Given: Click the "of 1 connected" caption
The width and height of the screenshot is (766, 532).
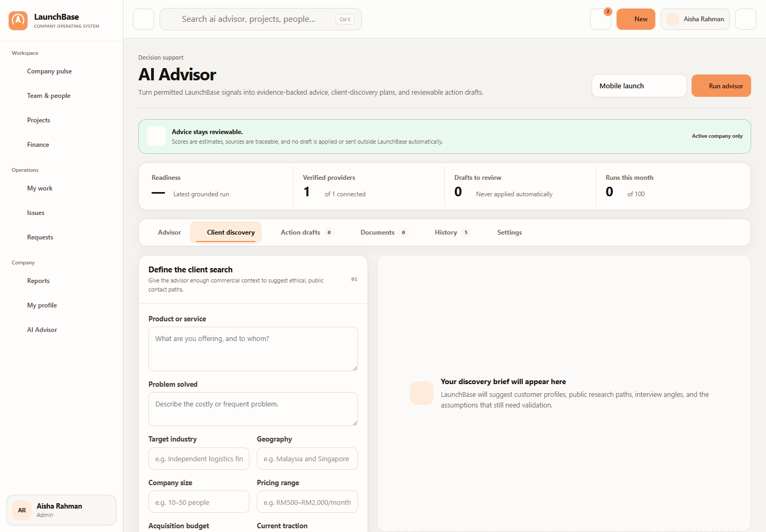Looking at the screenshot, I should click(345, 194).
